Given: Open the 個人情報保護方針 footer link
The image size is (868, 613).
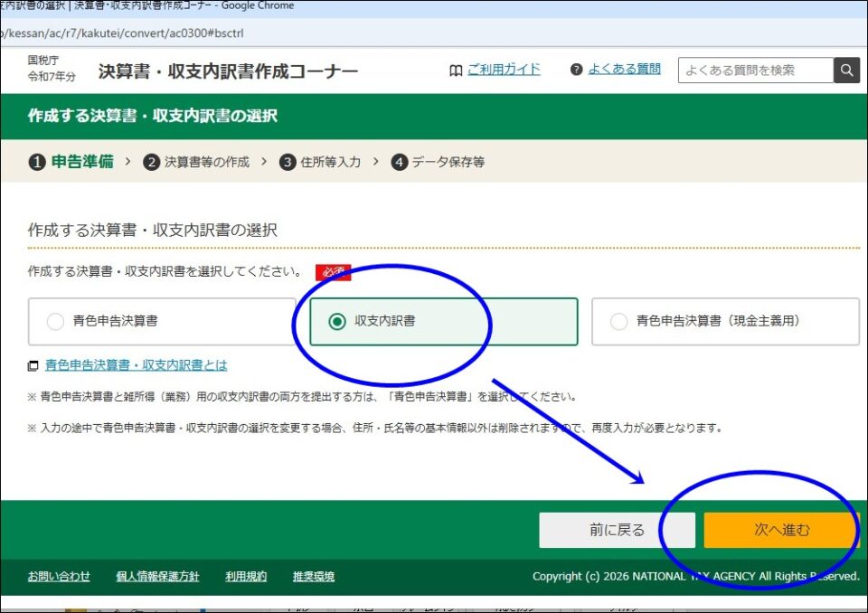Looking at the screenshot, I should [x=157, y=576].
